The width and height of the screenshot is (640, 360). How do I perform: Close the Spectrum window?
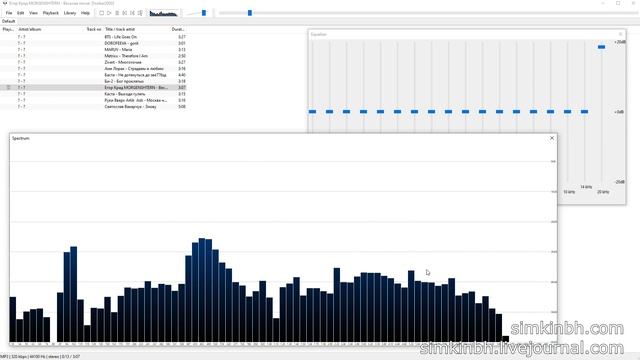pos(552,138)
